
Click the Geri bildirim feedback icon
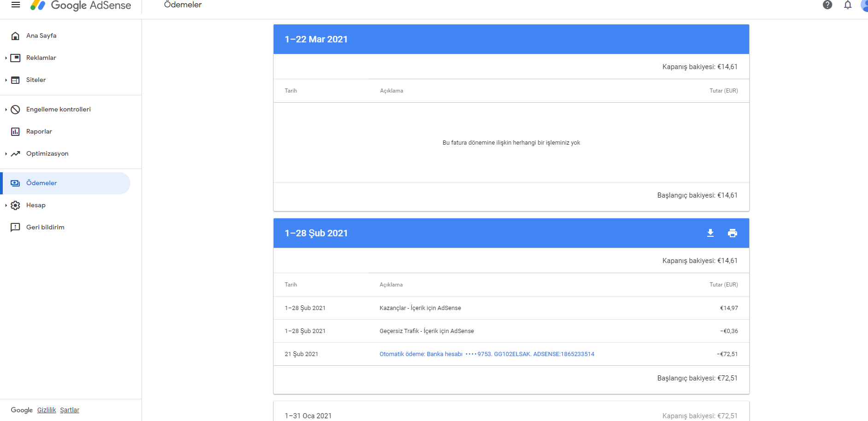point(15,228)
